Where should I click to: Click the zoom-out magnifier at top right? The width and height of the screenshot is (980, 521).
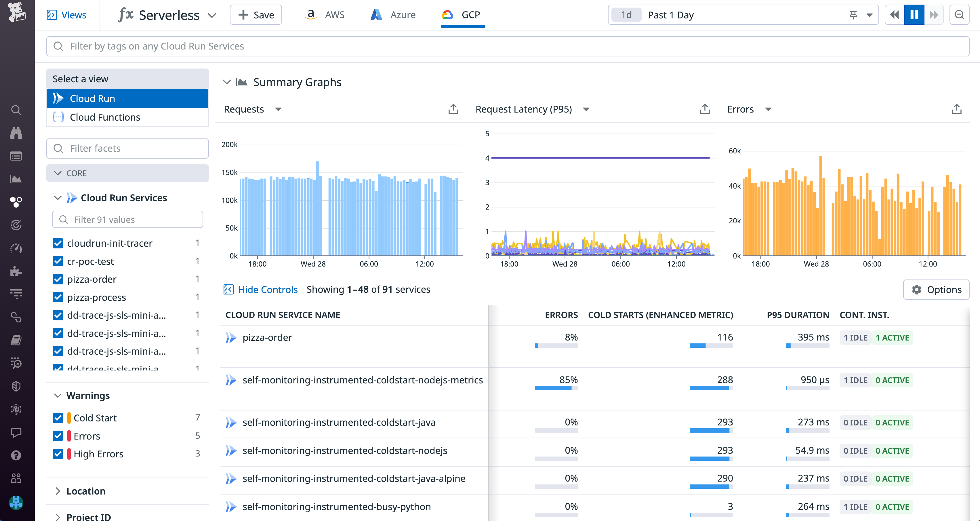(x=960, y=15)
